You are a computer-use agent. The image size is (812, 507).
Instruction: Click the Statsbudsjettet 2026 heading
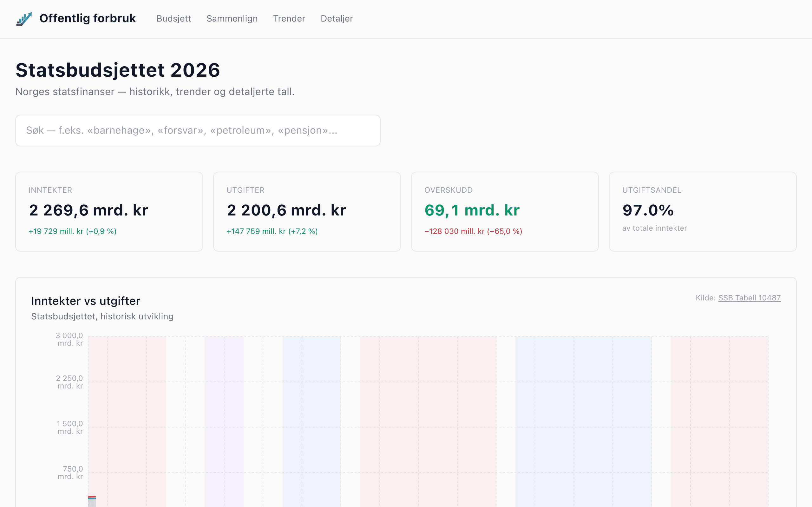click(x=118, y=70)
